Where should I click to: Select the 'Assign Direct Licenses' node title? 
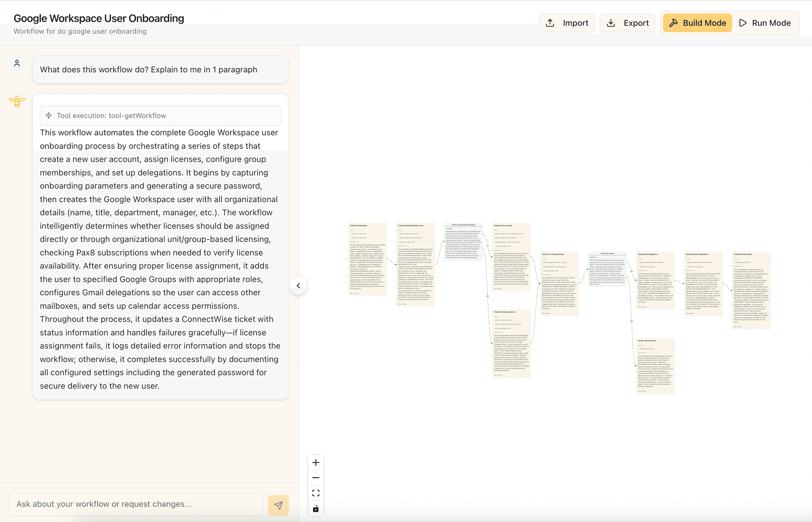503,226
